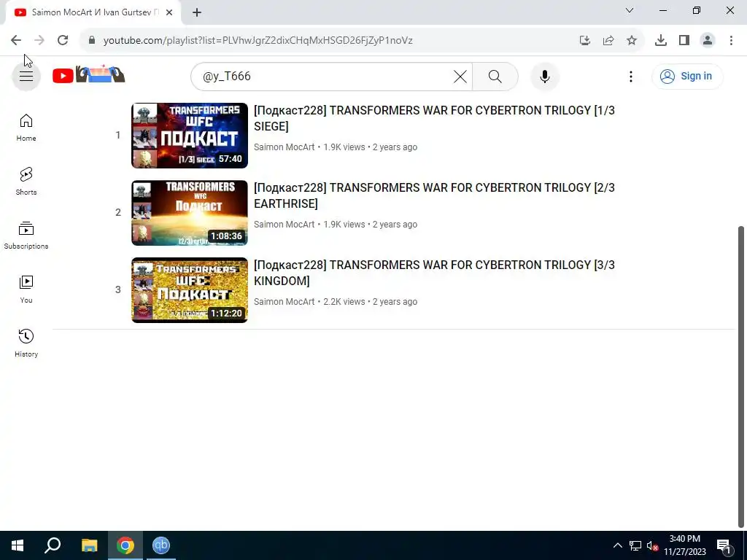Open History from sidebar
The width and height of the screenshot is (747, 560).
[x=26, y=343]
